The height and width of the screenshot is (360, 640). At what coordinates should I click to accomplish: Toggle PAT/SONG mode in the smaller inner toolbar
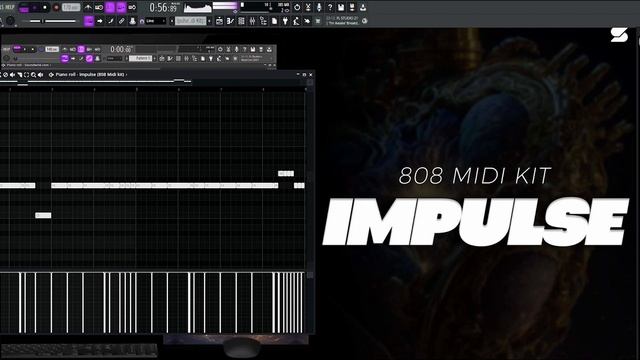17,49
